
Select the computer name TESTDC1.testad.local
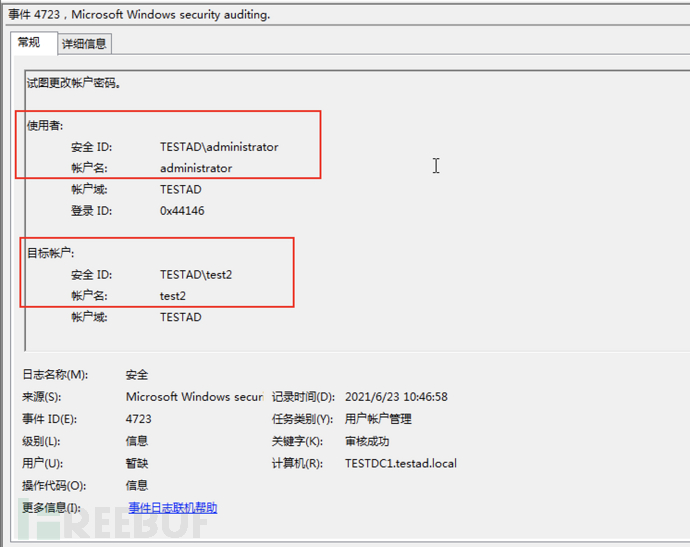coord(401,463)
